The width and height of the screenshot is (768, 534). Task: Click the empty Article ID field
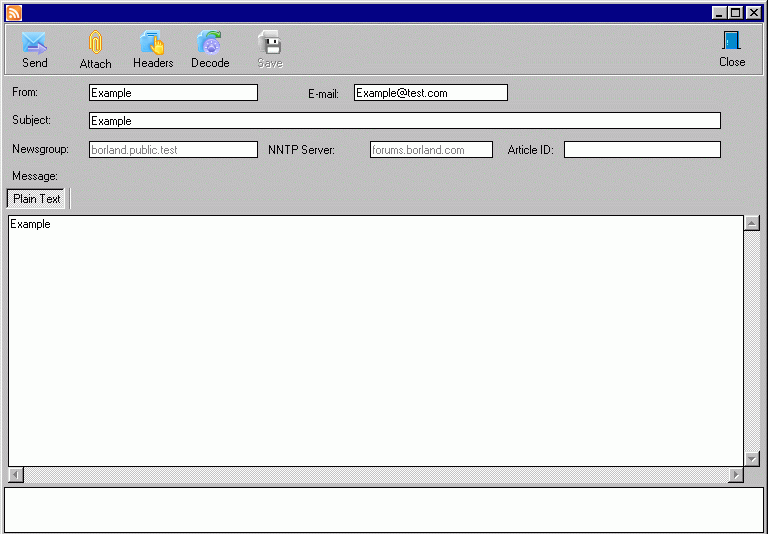tap(642, 149)
